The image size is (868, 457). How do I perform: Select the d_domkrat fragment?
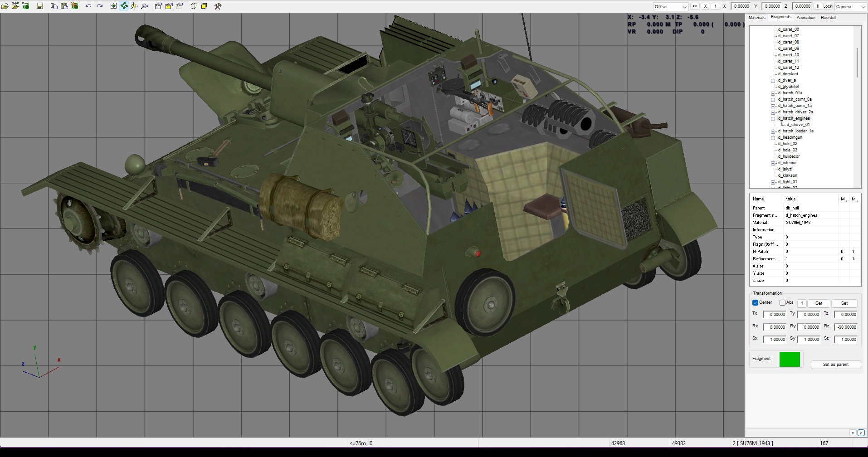tap(788, 74)
